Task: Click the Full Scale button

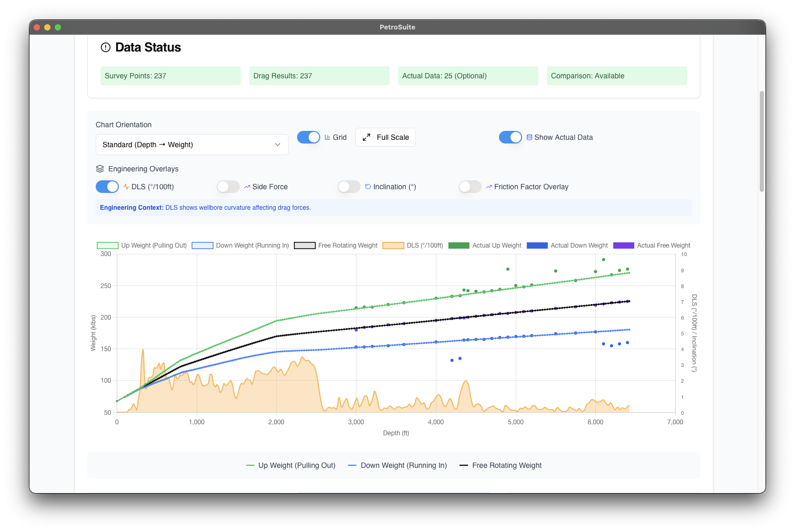Action: 385,137
